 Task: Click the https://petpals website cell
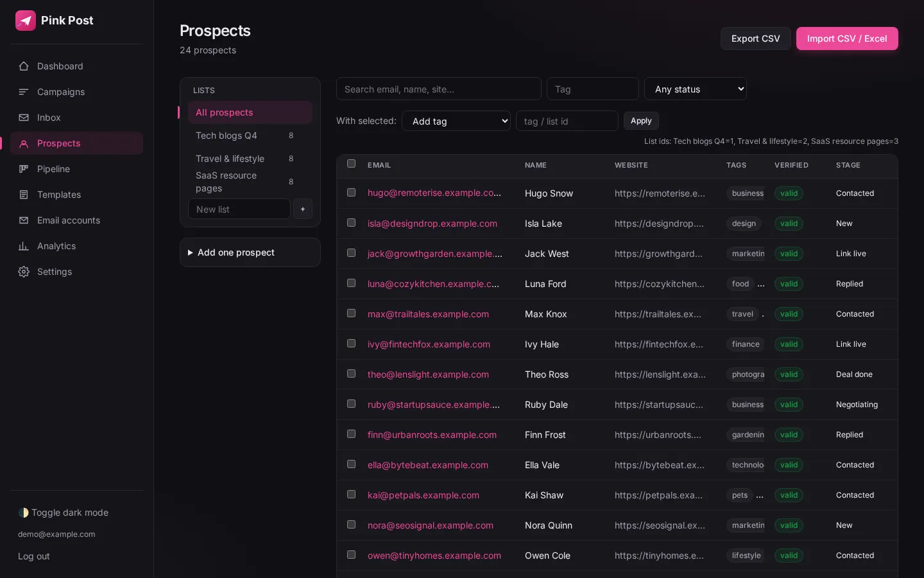pyautogui.click(x=658, y=495)
